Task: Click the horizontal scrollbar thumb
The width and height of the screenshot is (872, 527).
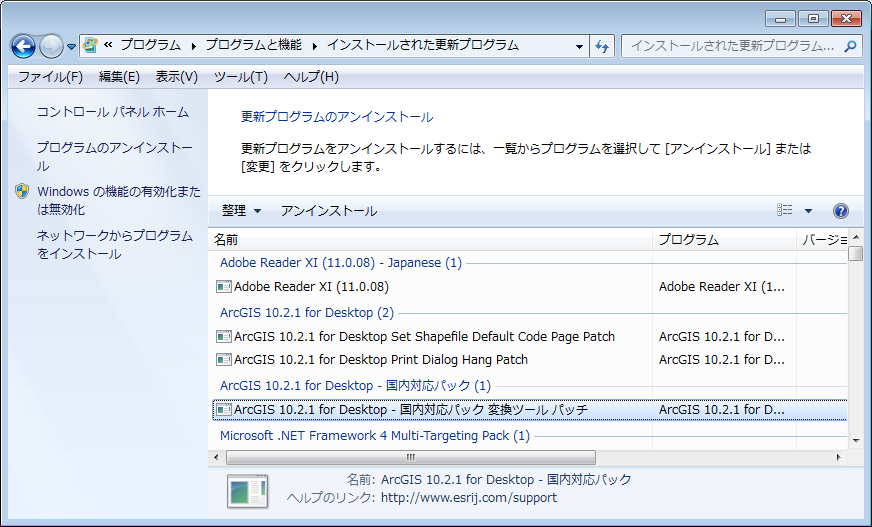Action: click(x=410, y=458)
